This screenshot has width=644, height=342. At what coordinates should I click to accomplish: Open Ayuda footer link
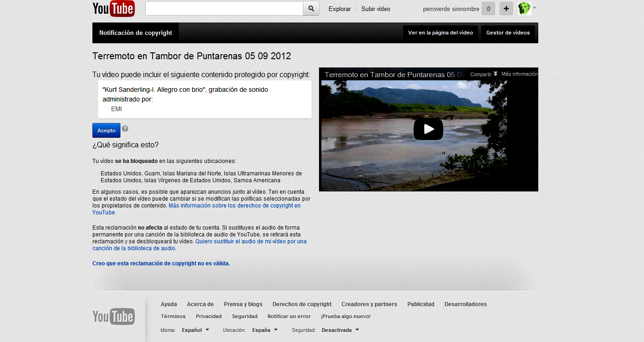(x=169, y=304)
